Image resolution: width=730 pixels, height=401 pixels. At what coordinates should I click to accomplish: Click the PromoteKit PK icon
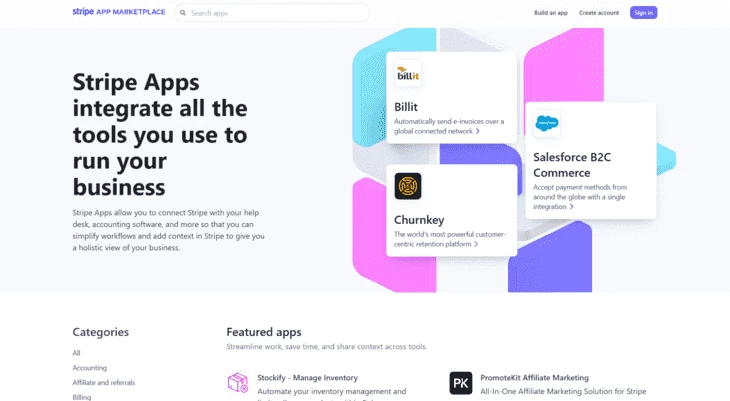click(x=460, y=383)
